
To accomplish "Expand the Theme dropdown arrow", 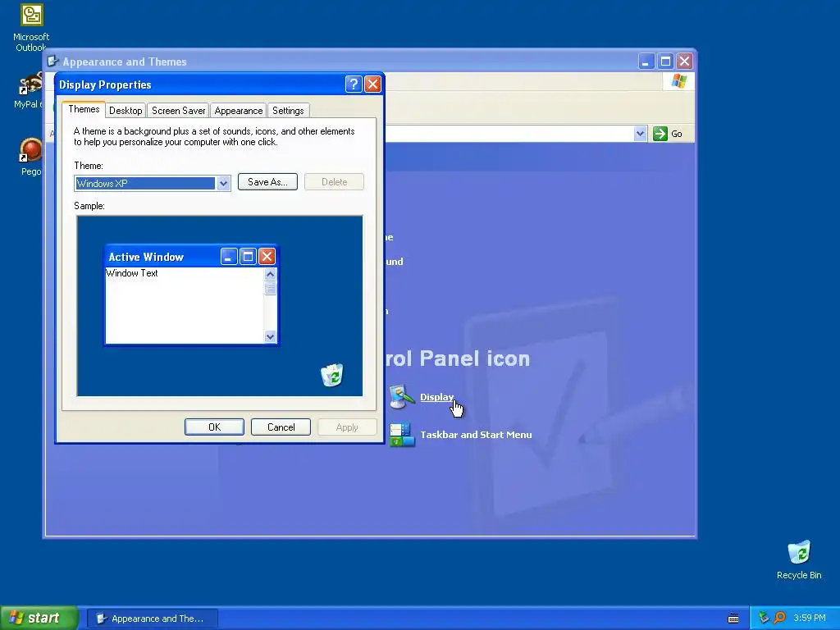I will (223, 183).
